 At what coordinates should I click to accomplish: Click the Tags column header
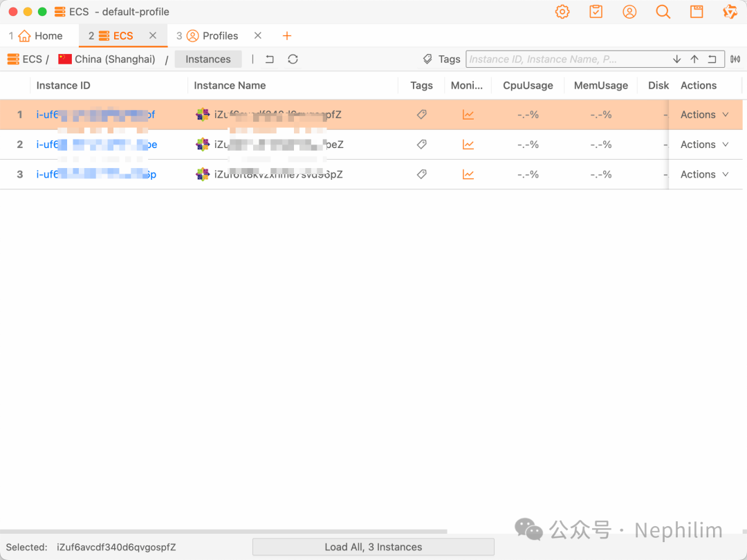pos(422,85)
